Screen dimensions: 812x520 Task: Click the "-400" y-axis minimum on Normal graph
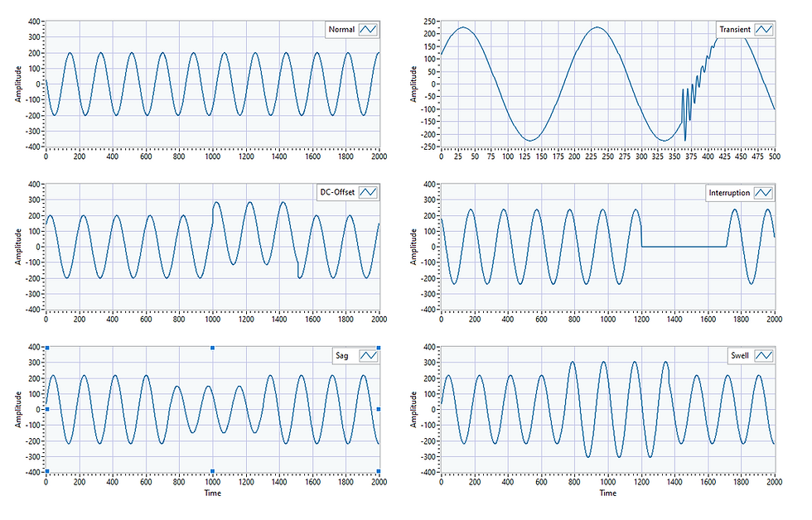32,147
